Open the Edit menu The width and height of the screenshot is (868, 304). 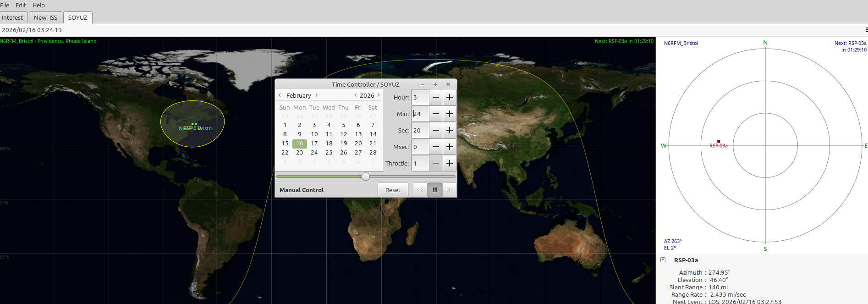pyautogui.click(x=21, y=5)
